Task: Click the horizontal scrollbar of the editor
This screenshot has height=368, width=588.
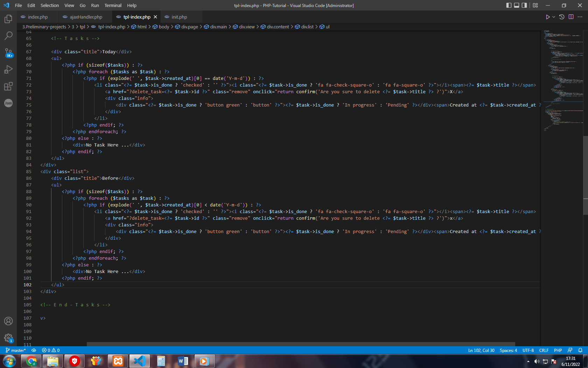Action: click(301, 344)
